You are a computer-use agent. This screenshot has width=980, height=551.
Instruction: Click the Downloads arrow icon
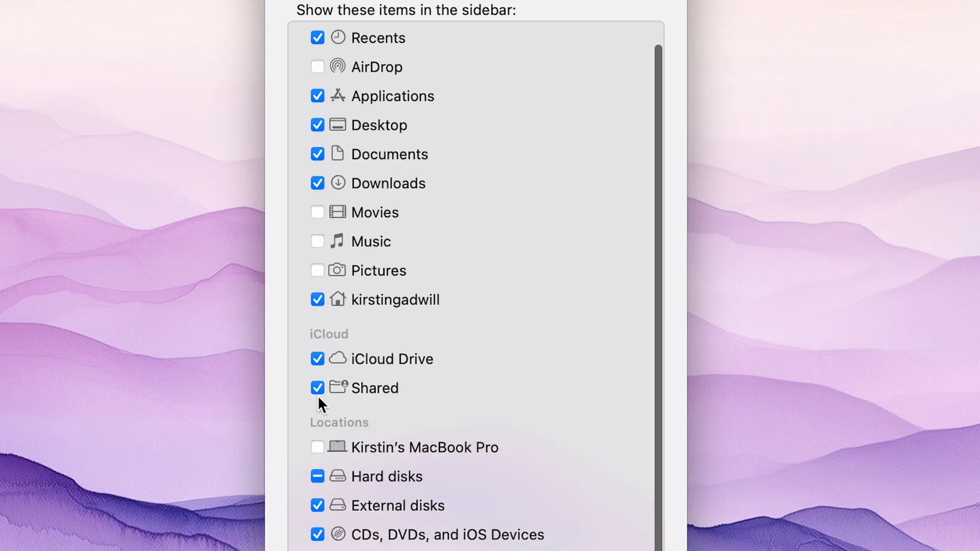pos(338,183)
